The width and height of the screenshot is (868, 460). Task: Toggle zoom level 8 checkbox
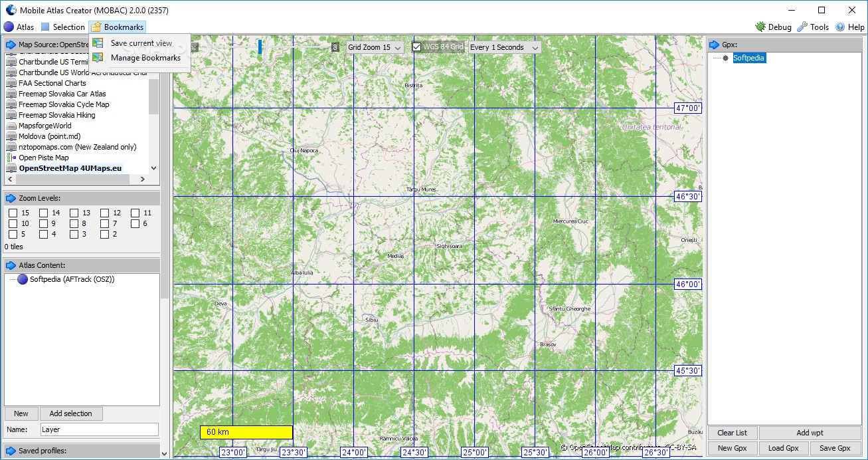(x=74, y=223)
